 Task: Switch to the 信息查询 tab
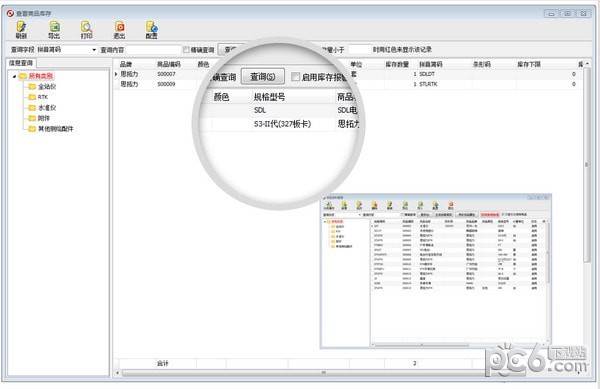[21, 63]
